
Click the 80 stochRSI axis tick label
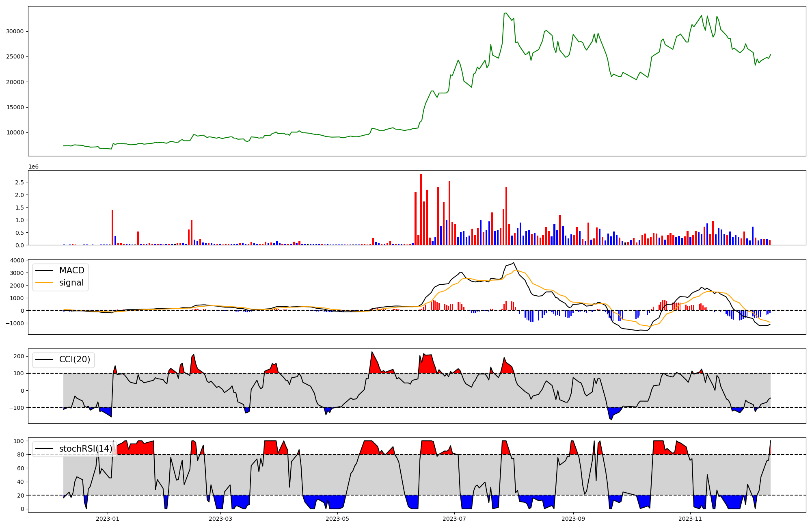click(x=21, y=454)
